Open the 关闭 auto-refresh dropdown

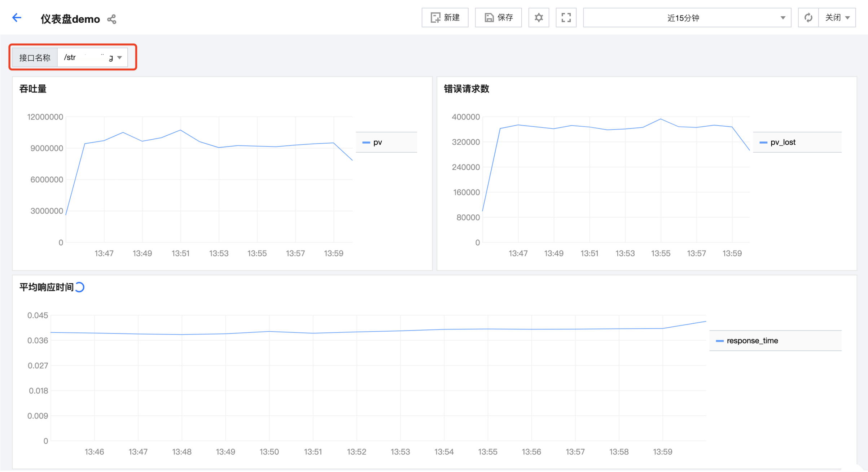pyautogui.click(x=837, y=18)
